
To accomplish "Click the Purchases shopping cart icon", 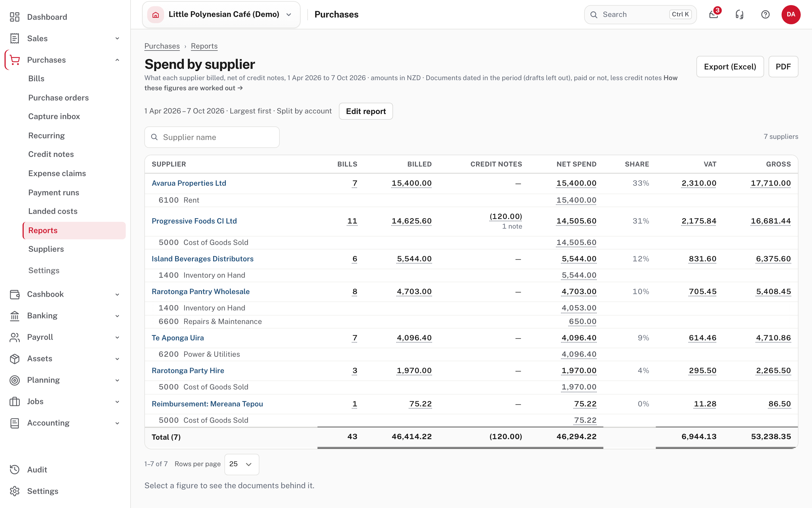I will point(14,60).
